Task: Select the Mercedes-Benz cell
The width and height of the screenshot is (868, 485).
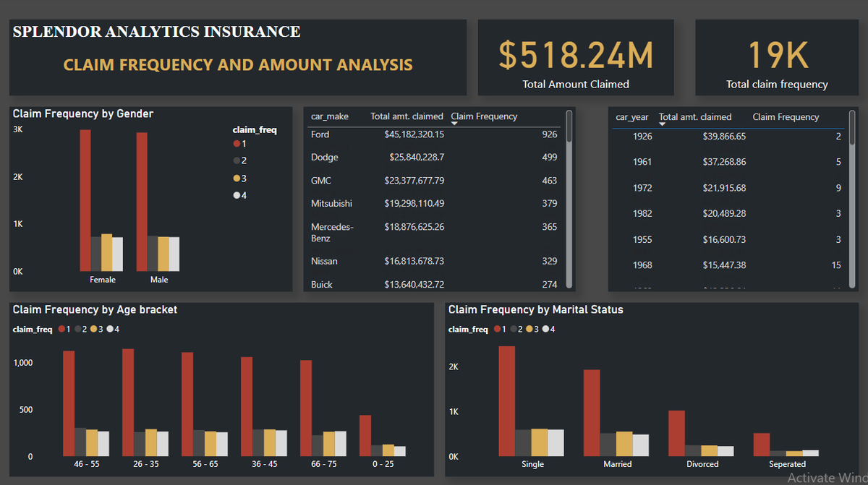Action: pos(333,233)
